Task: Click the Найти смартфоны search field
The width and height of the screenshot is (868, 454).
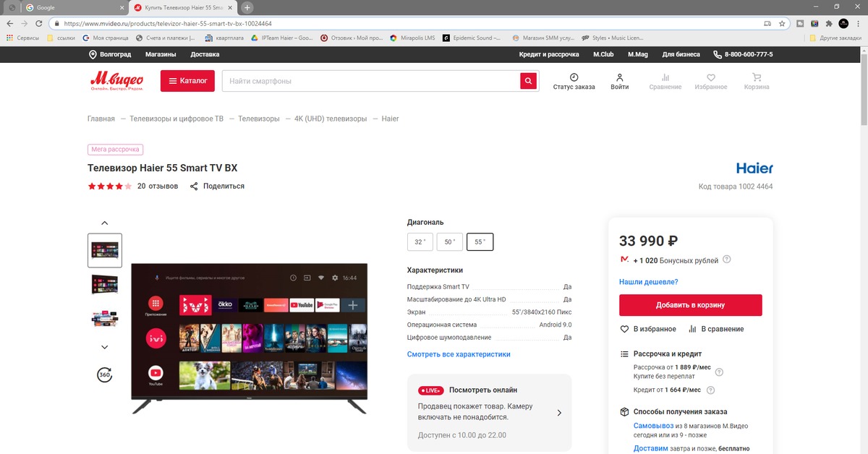Action: tap(370, 81)
